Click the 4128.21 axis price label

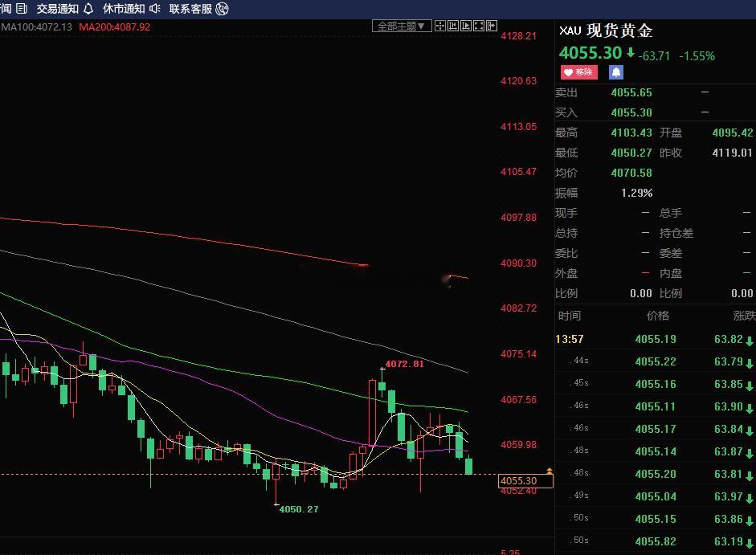tap(518, 36)
